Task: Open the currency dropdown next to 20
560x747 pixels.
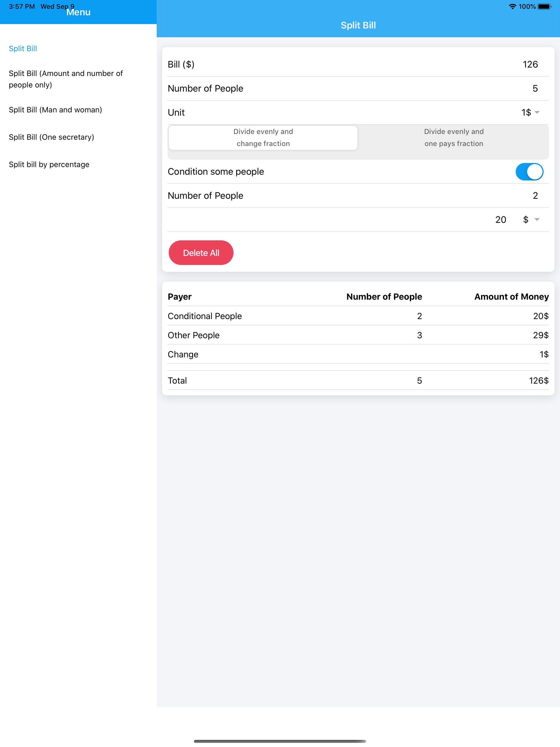Action: (531, 220)
